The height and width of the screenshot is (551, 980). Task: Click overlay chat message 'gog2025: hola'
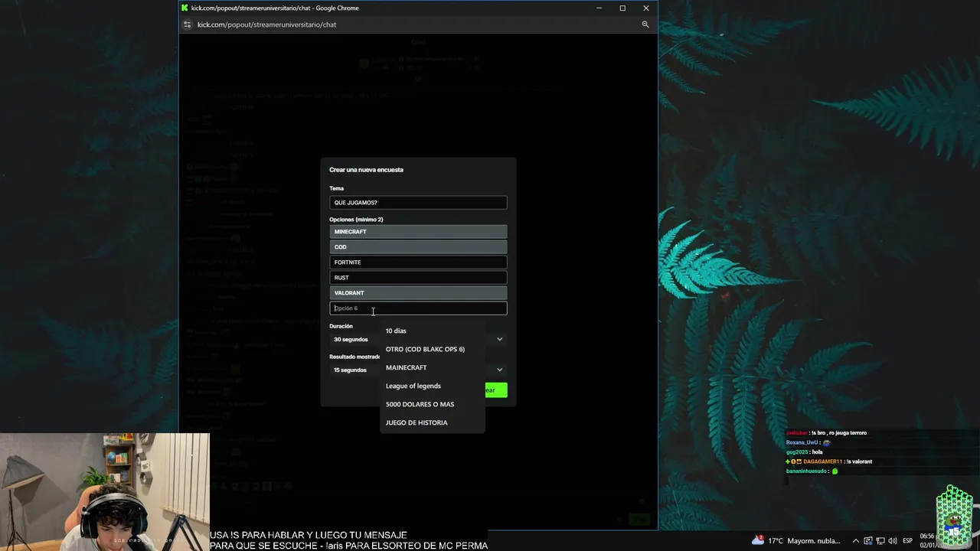click(x=804, y=452)
